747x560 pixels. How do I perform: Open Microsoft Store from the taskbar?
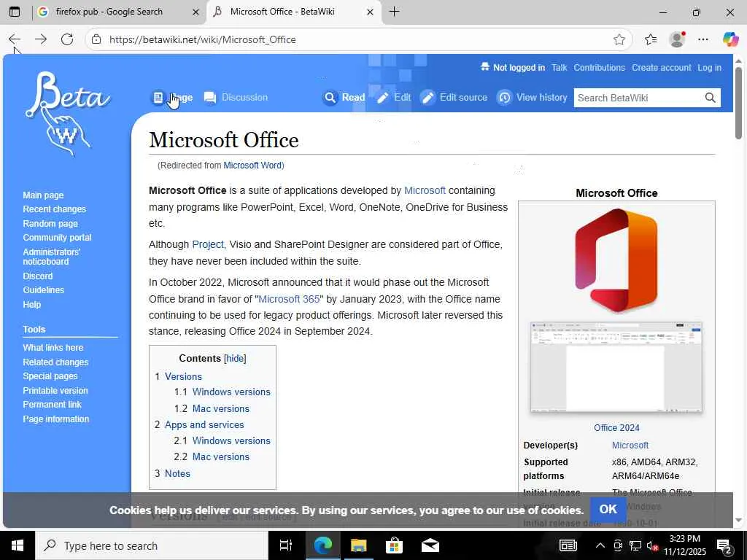coord(395,545)
